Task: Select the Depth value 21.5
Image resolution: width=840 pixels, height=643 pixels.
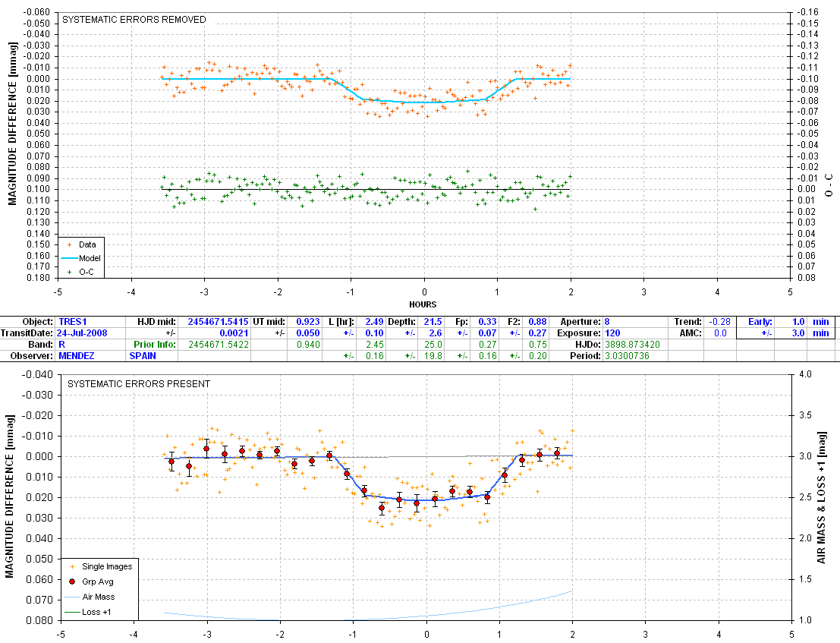Action: point(433,322)
